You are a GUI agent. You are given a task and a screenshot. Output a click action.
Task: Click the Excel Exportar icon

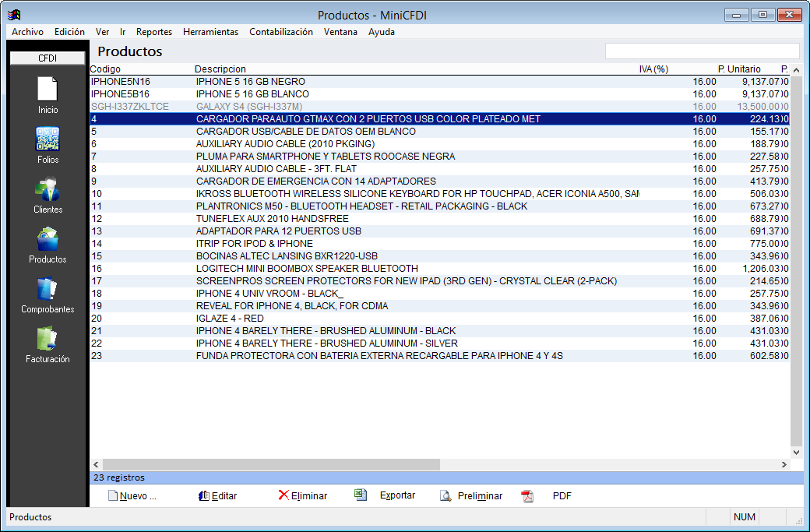tap(361, 495)
